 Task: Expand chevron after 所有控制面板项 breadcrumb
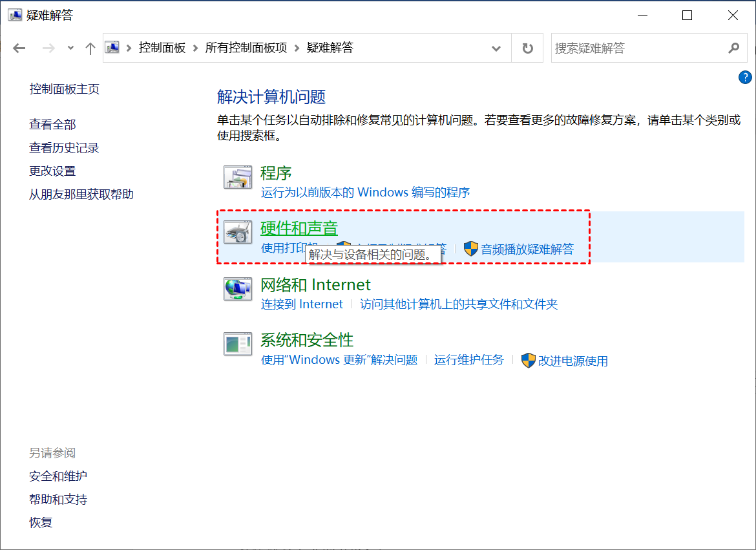tap(297, 48)
